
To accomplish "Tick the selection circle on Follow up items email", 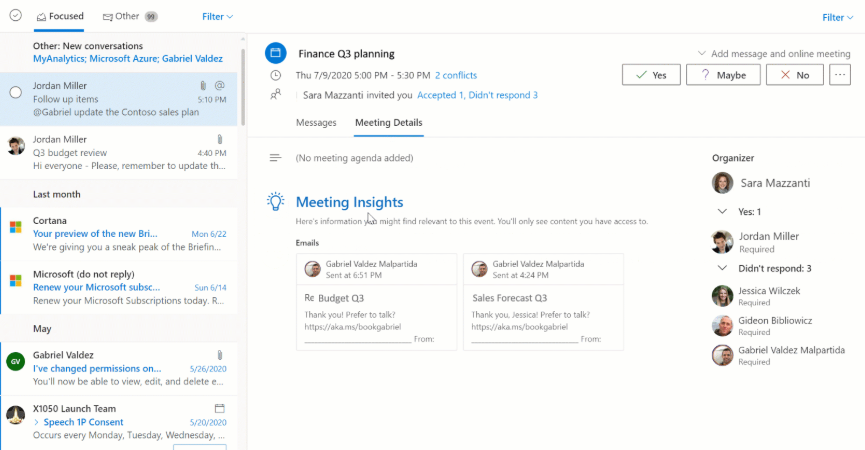I will click(x=15, y=92).
